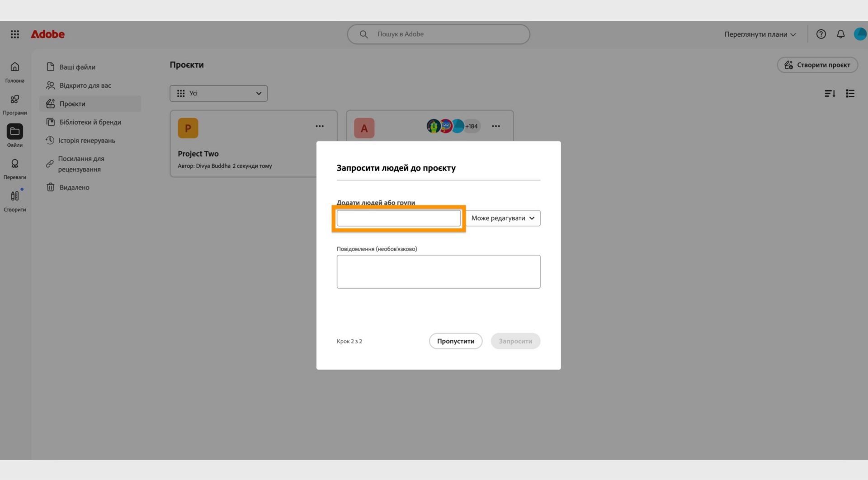Focus the optional message text area

point(439,272)
